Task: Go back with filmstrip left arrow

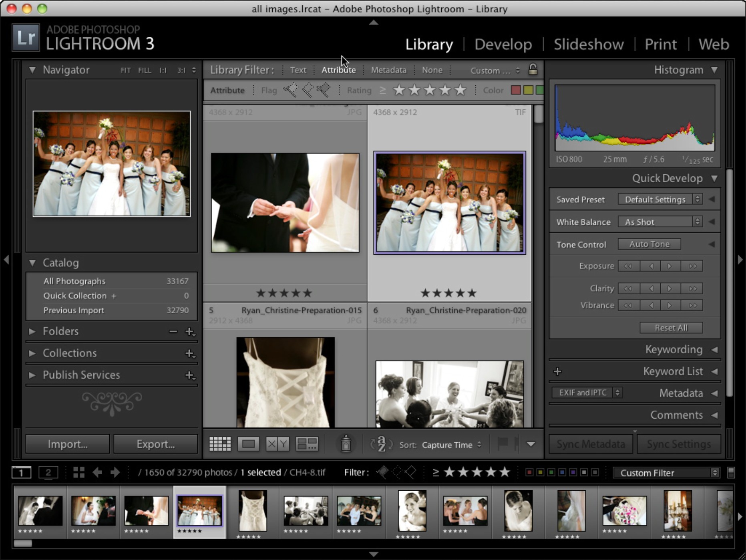Action: pyautogui.click(x=97, y=472)
